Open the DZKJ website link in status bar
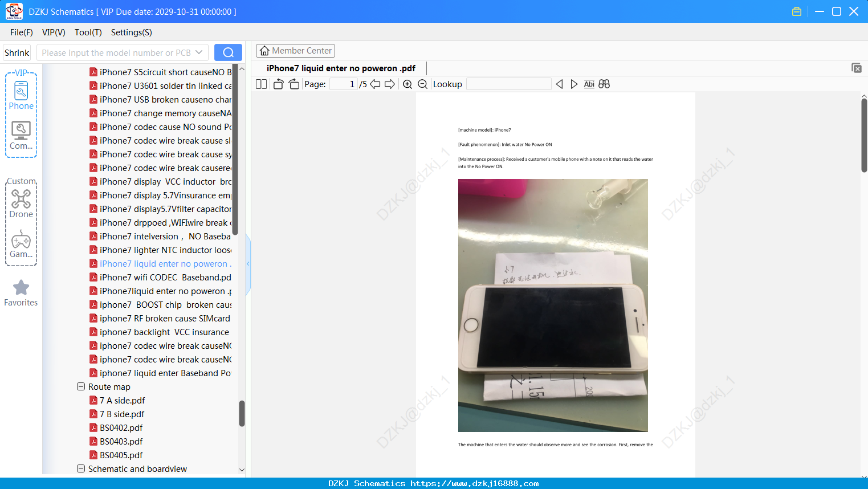This screenshot has height=489, width=868. 474,483
